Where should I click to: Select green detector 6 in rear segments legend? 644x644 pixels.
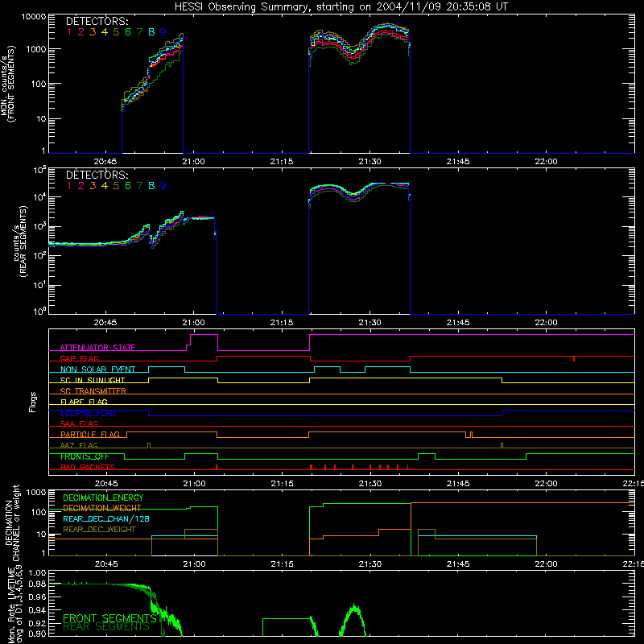click(x=128, y=186)
